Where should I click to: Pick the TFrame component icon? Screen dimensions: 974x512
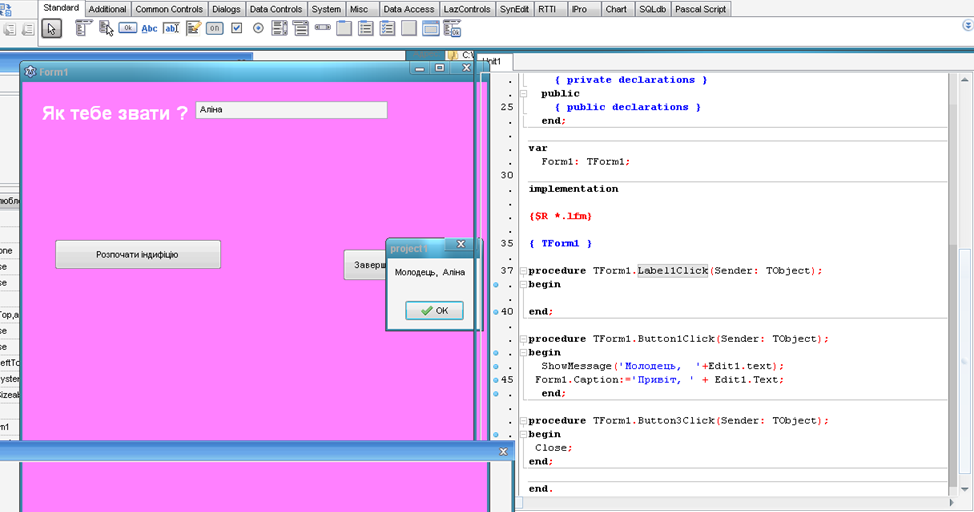tap(430, 28)
